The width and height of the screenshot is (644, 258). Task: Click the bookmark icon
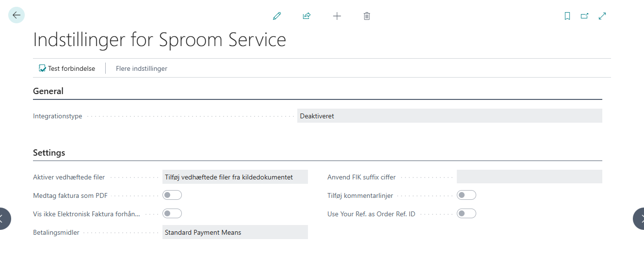pyautogui.click(x=567, y=16)
